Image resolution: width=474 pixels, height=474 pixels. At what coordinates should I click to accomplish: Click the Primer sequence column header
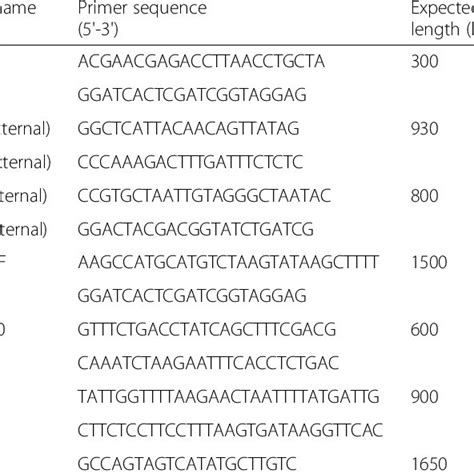point(142,18)
